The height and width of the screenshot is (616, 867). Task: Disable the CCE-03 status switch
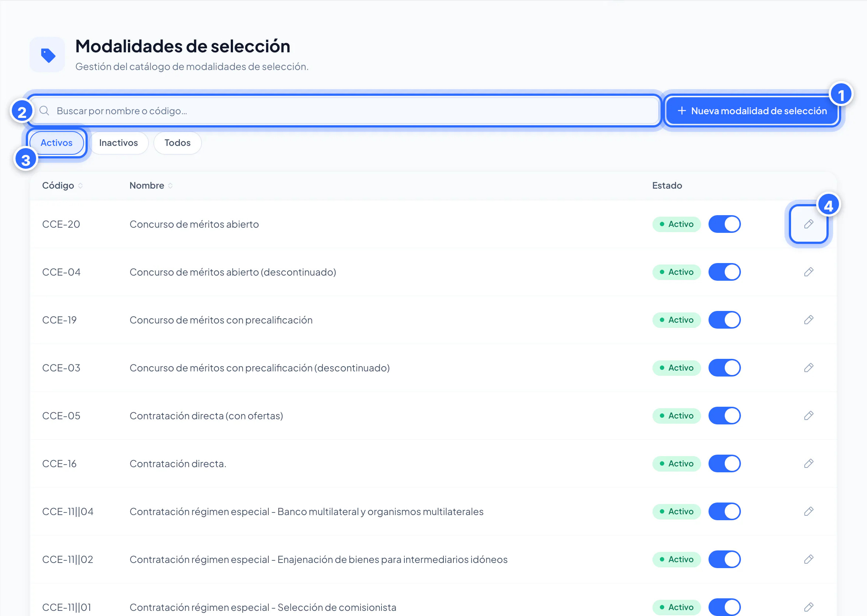pyautogui.click(x=724, y=368)
